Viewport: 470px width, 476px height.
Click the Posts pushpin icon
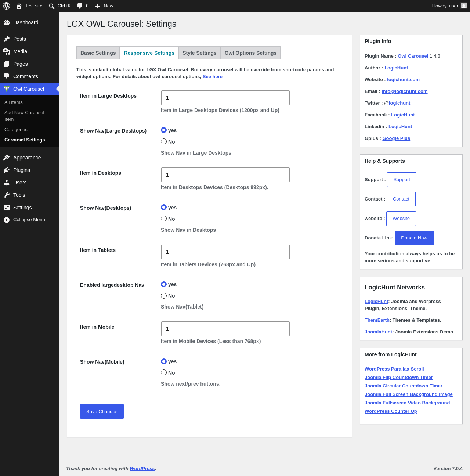coord(7,39)
